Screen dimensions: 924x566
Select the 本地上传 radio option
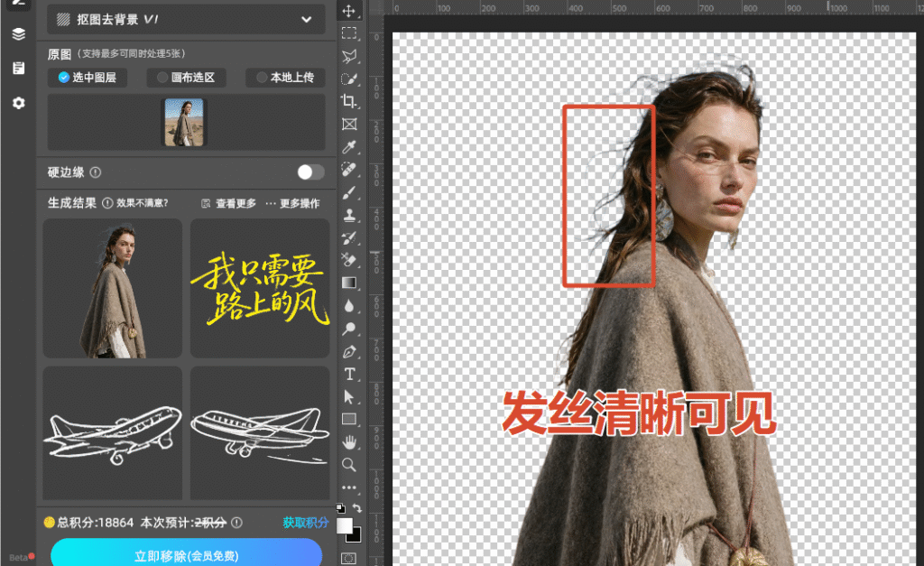[x=285, y=78]
